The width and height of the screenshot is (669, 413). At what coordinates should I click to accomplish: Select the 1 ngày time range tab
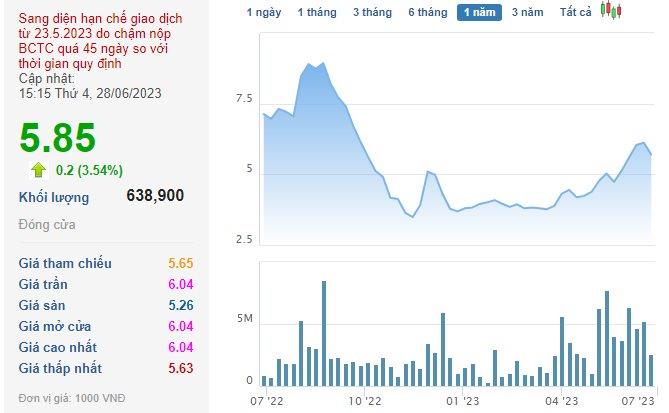(264, 12)
